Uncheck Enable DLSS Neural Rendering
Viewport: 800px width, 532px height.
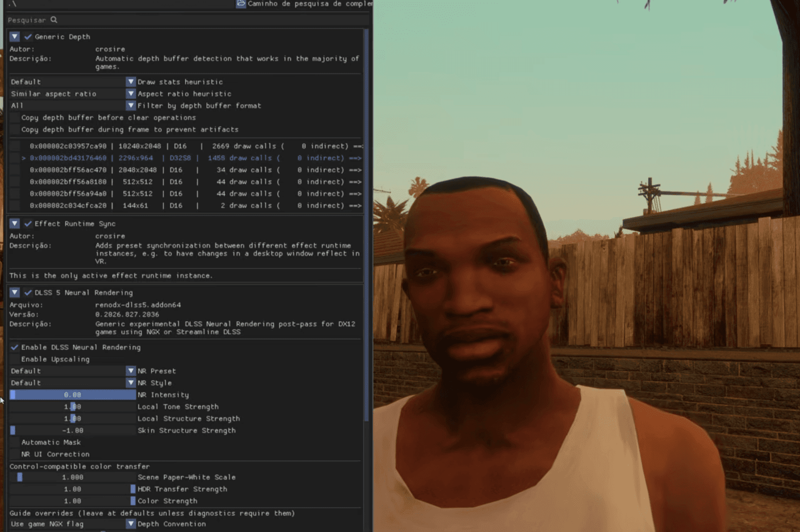coord(15,347)
